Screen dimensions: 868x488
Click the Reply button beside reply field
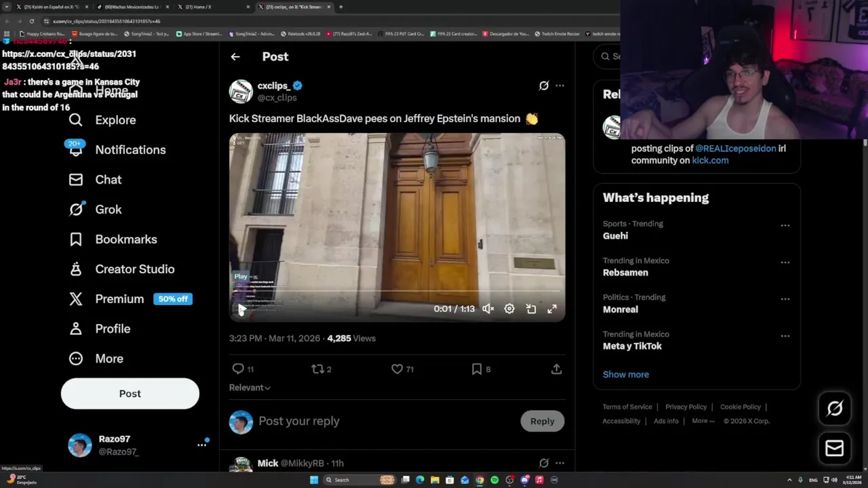(x=542, y=422)
